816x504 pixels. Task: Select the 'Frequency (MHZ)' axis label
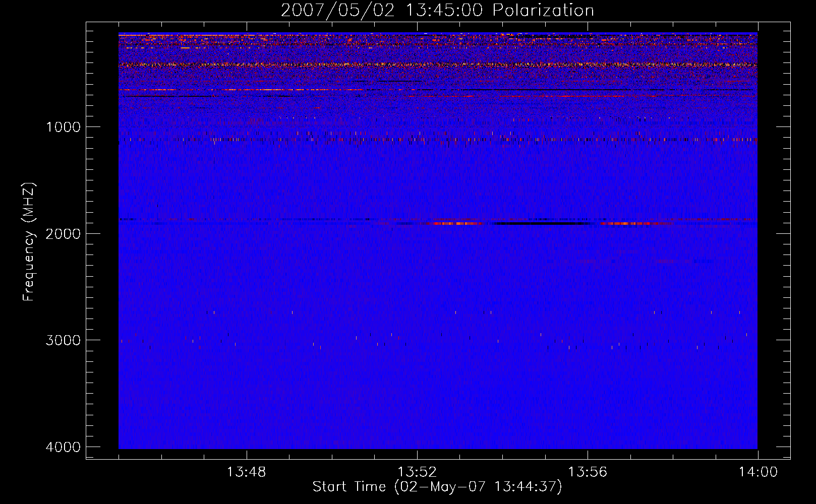(29, 242)
